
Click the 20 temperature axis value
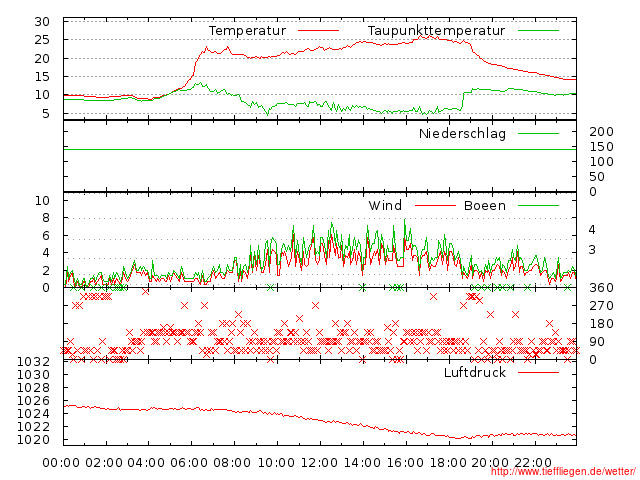pyautogui.click(x=42, y=59)
